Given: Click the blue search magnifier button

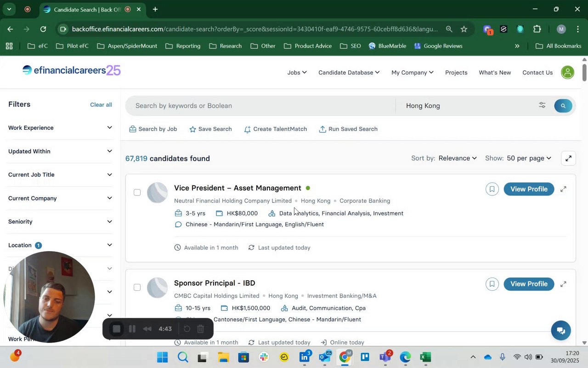Looking at the screenshot, I should click(x=563, y=106).
